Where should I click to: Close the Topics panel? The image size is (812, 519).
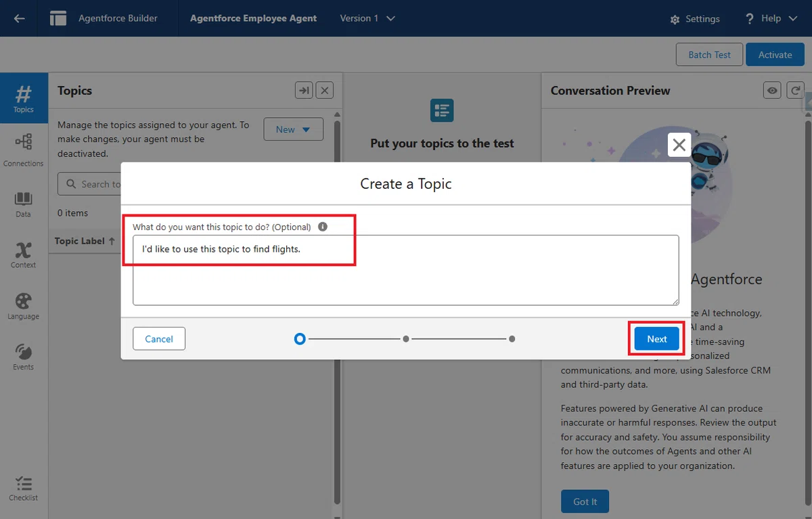point(325,90)
